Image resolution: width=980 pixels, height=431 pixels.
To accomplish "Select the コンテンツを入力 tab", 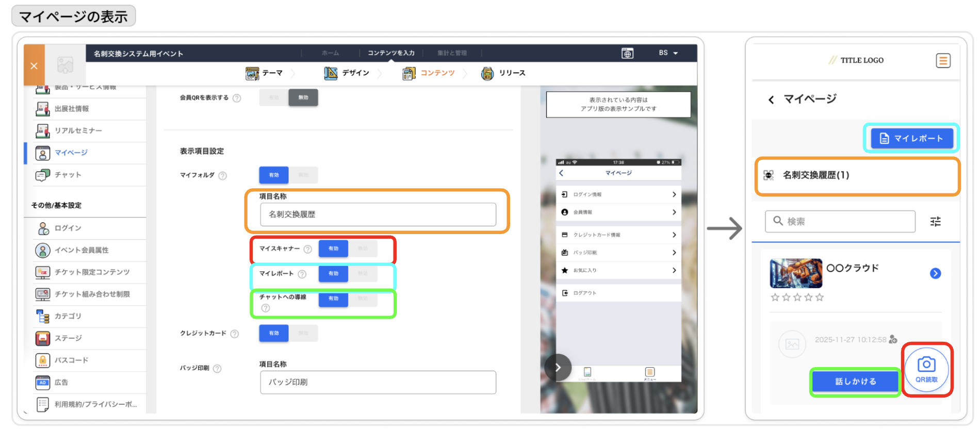I will click(x=391, y=53).
